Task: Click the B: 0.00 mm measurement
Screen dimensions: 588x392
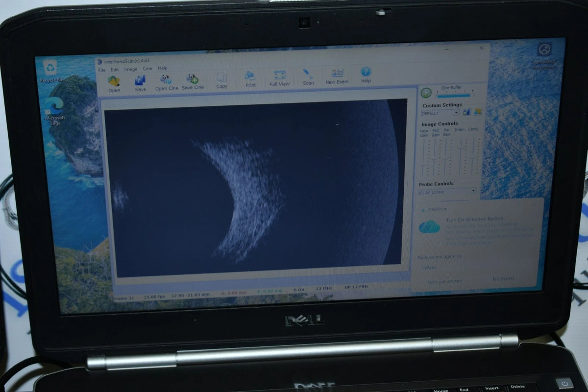Action: point(270,291)
